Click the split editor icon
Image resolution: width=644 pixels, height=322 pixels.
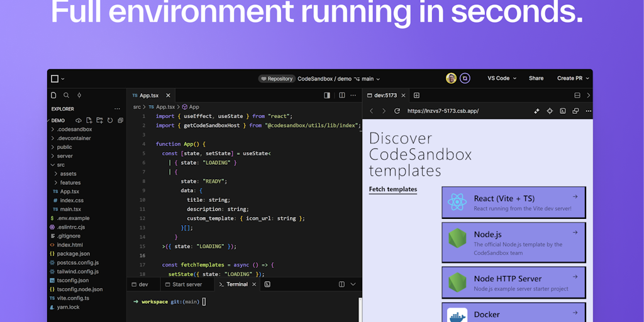(341, 96)
